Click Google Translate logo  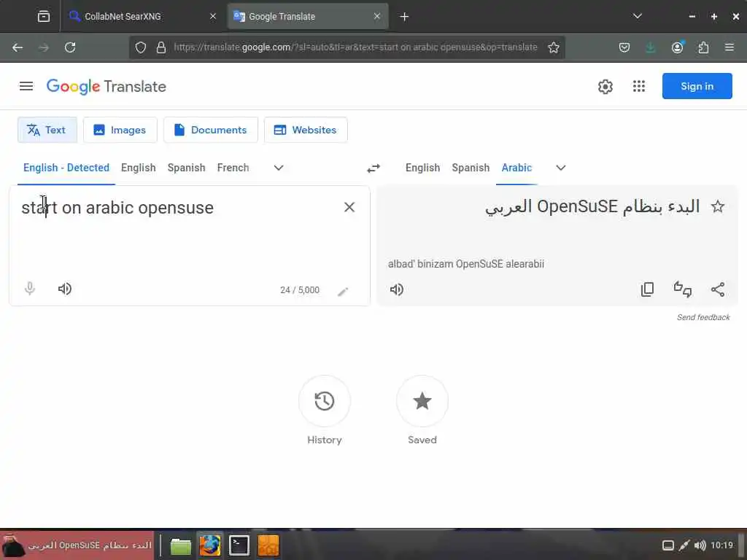click(x=107, y=87)
